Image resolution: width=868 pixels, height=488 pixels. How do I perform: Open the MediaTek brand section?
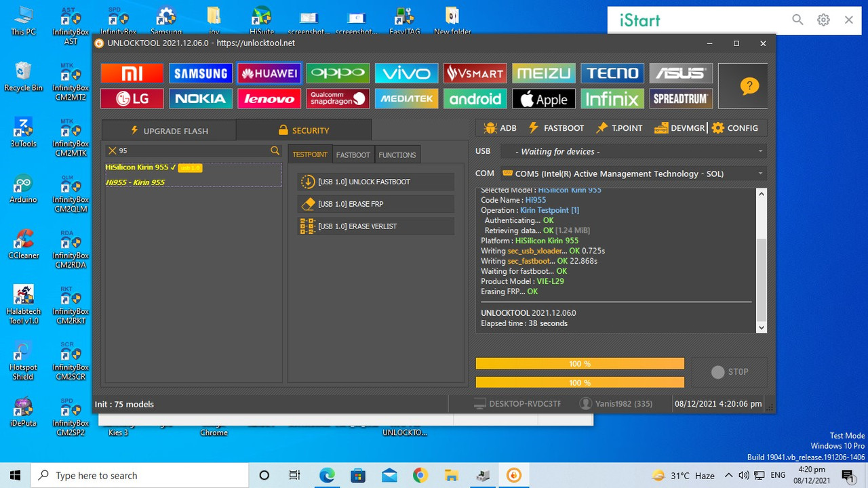click(406, 98)
